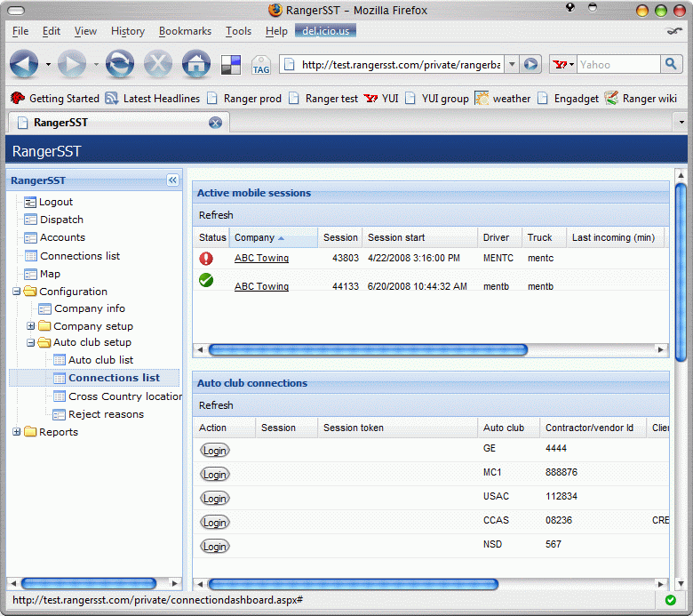This screenshot has height=616, width=693.
Task: Click the Home toolbar icon
Action: (x=195, y=64)
